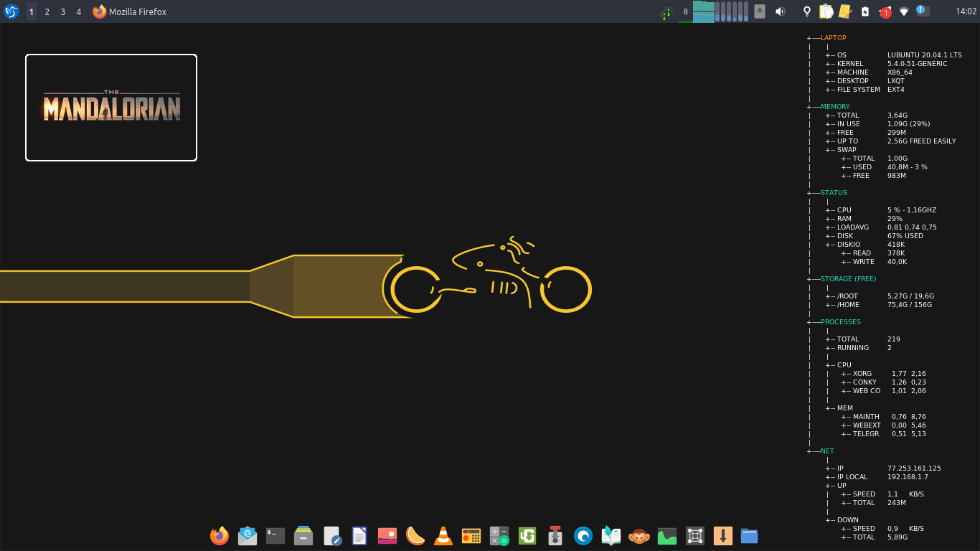Screen dimensions: 980x551
Task: Click the 2,56G FREED EASILY value
Action: pyautogui.click(x=922, y=141)
